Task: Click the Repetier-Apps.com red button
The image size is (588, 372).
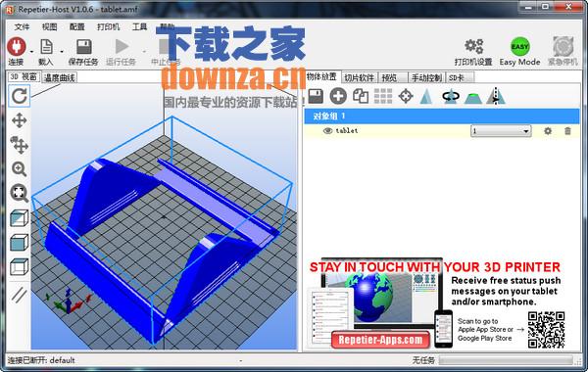Action: 380,340
